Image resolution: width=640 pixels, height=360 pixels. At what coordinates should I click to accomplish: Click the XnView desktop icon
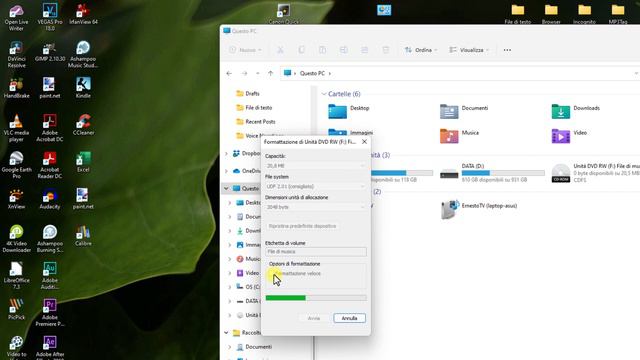[x=16, y=199]
